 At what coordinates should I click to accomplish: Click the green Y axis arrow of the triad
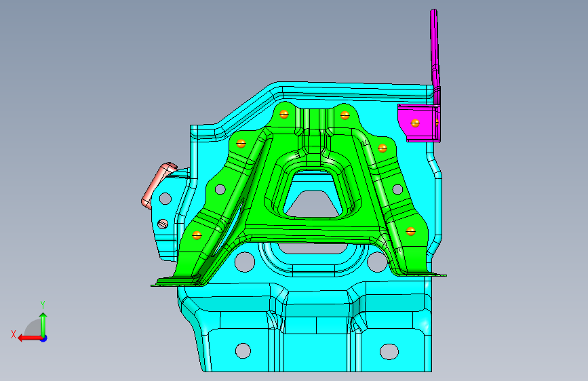click(x=43, y=324)
